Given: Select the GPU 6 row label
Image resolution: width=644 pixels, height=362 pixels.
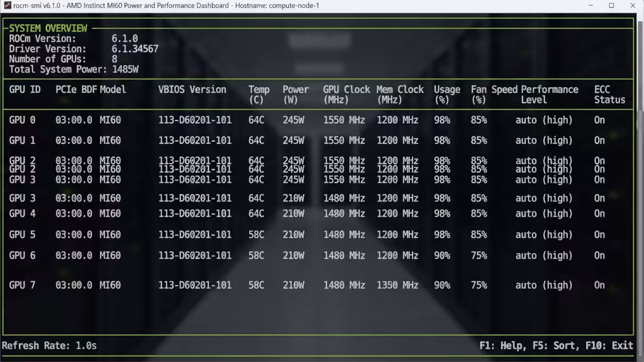Looking at the screenshot, I should [x=22, y=255].
